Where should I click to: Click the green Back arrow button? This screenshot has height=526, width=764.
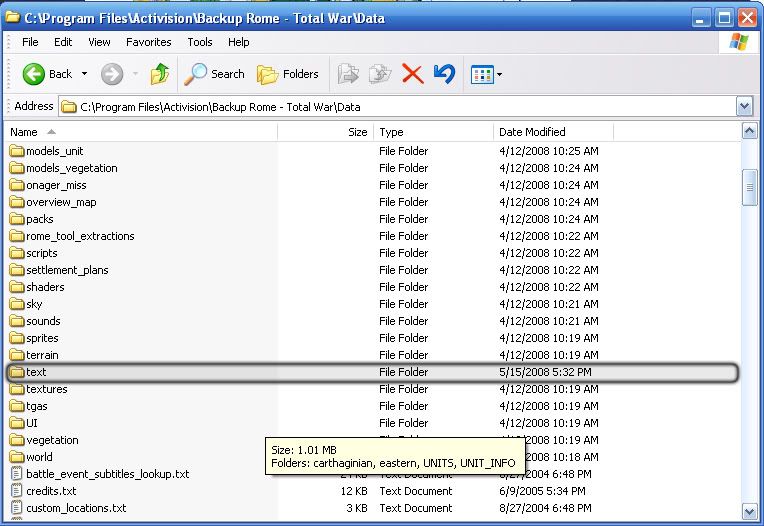pos(34,75)
